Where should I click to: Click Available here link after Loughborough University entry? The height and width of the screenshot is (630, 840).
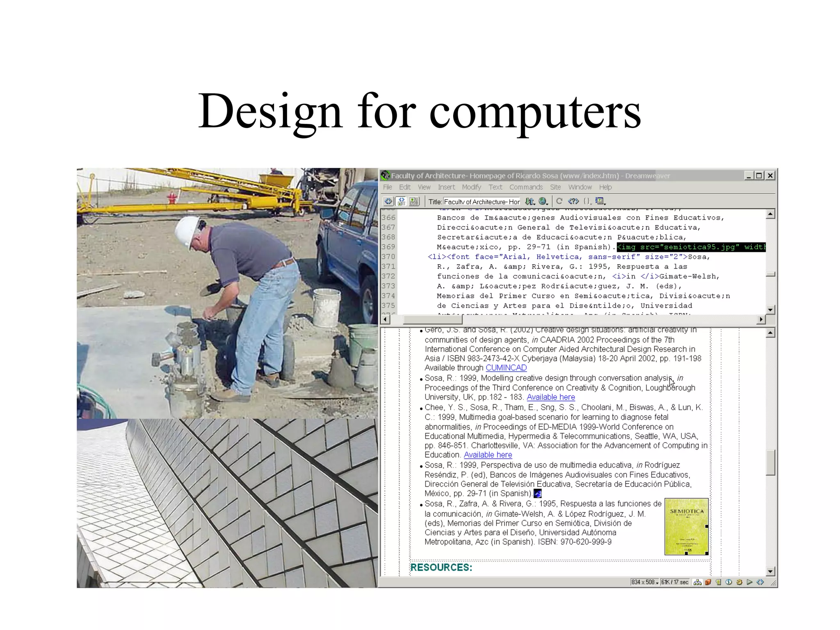coord(551,397)
